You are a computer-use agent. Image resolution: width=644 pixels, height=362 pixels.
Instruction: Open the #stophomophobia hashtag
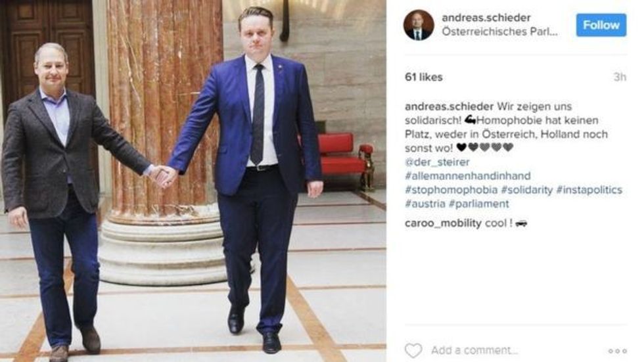(451, 190)
